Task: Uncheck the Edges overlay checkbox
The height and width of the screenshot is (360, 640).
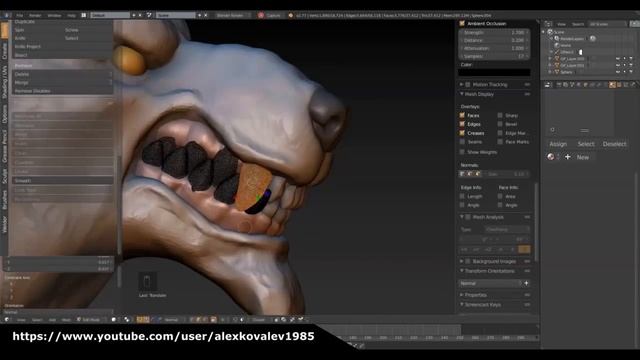Action: [462, 124]
